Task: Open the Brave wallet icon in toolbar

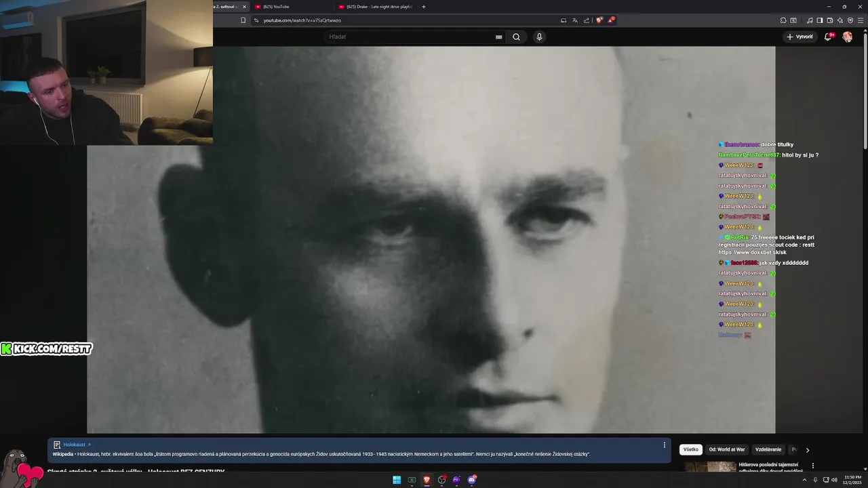Action: pyautogui.click(x=830, y=20)
